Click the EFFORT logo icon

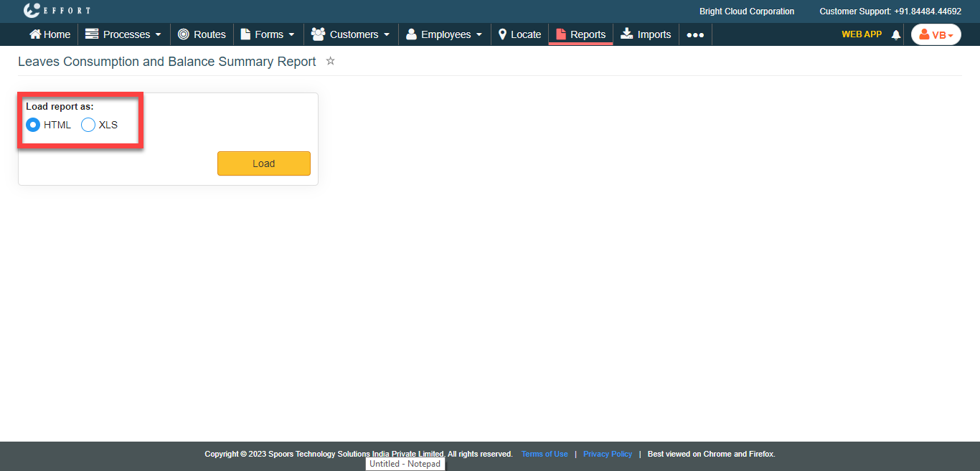coord(32,11)
